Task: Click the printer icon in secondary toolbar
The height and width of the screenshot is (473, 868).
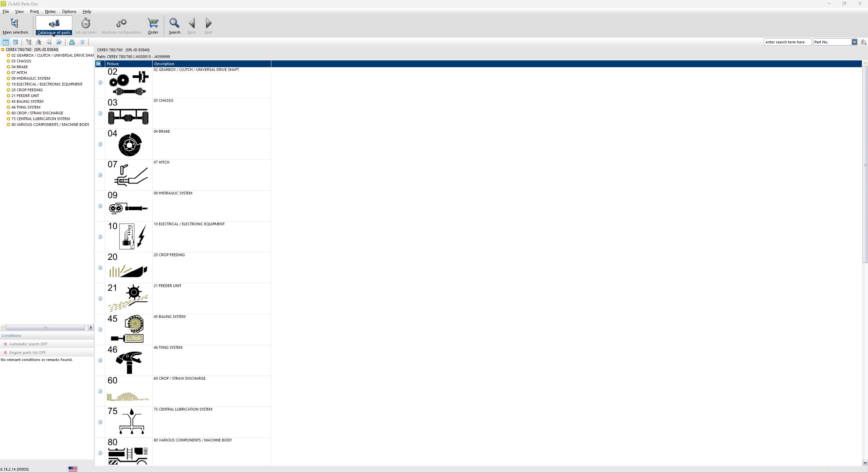Action: click(x=72, y=42)
